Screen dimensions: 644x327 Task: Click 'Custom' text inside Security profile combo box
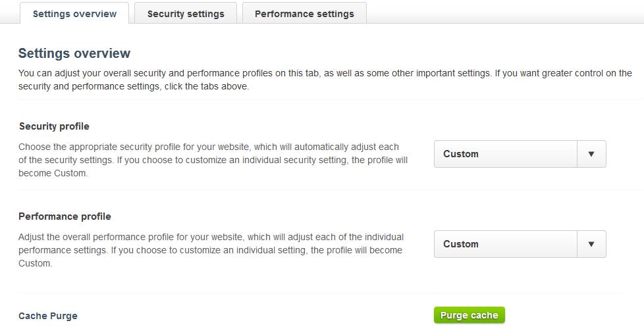461,154
